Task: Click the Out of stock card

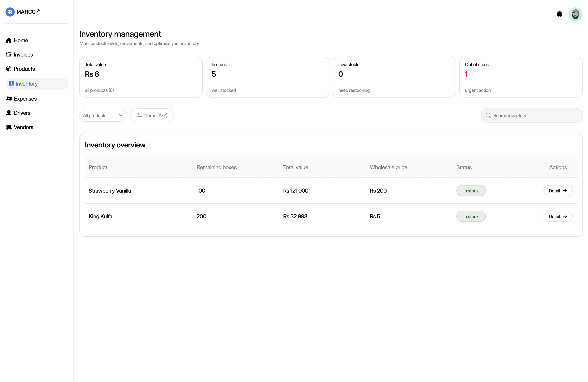Action: point(521,77)
